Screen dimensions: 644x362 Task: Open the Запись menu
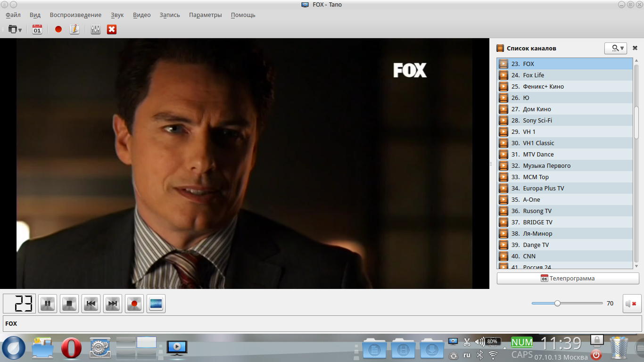tap(170, 15)
